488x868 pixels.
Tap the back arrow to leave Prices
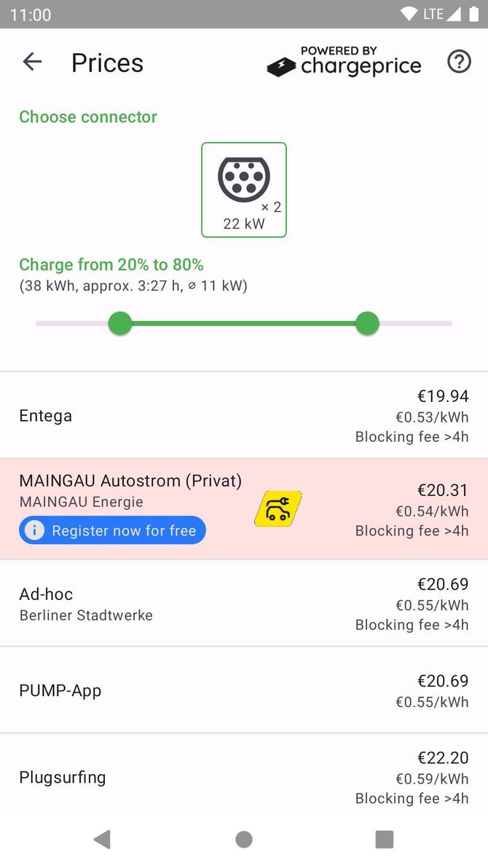click(31, 62)
